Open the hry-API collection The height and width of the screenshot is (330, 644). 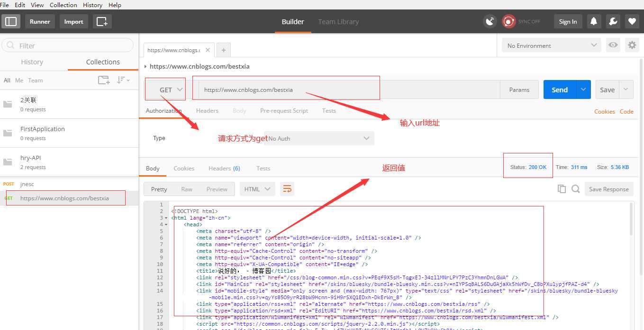[69, 162]
